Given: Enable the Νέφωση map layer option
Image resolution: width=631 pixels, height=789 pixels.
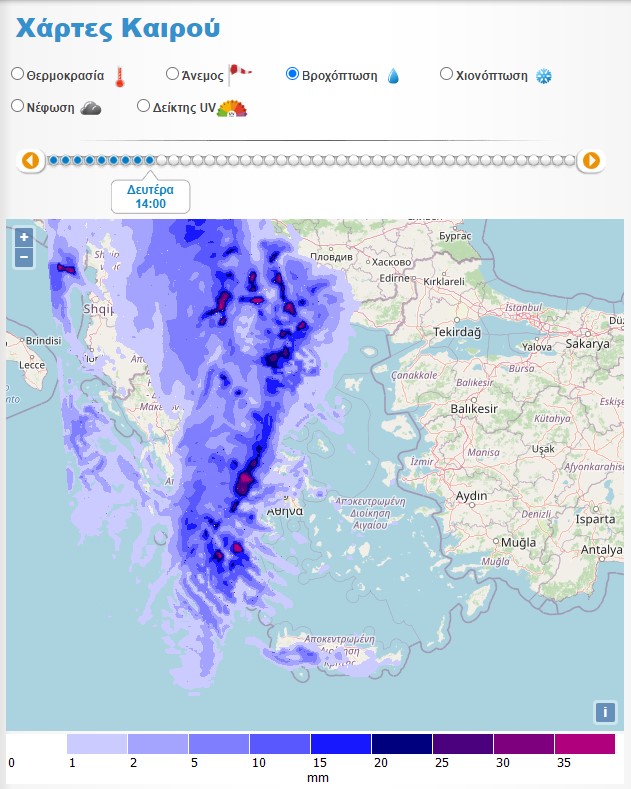Looking at the screenshot, I should (x=17, y=106).
